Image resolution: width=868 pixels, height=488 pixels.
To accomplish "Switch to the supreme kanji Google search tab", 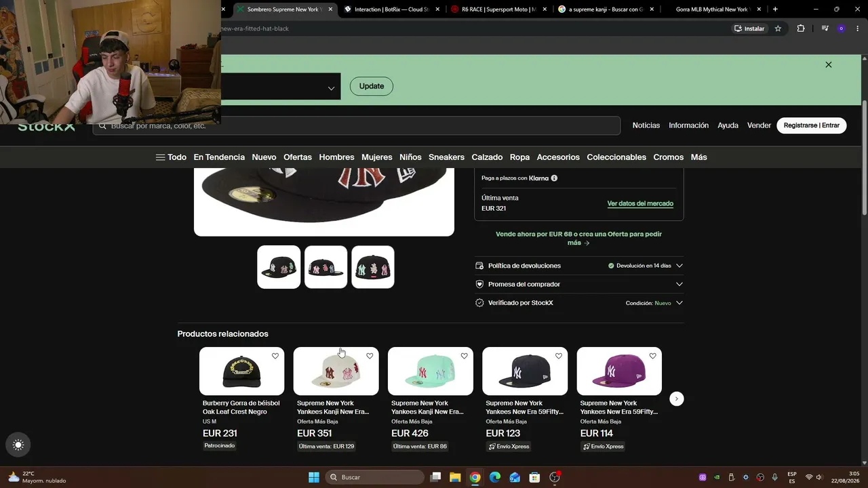I will pos(605,9).
